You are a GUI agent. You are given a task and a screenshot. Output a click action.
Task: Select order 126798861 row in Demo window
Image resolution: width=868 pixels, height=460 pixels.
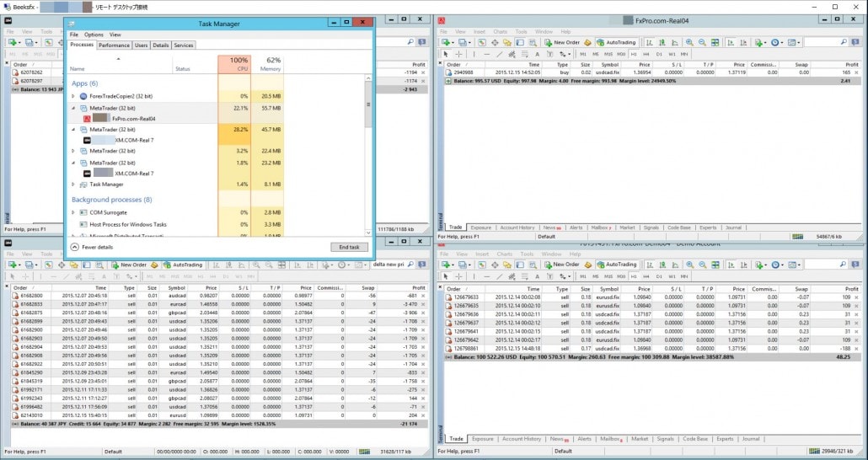[x=652, y=349]
